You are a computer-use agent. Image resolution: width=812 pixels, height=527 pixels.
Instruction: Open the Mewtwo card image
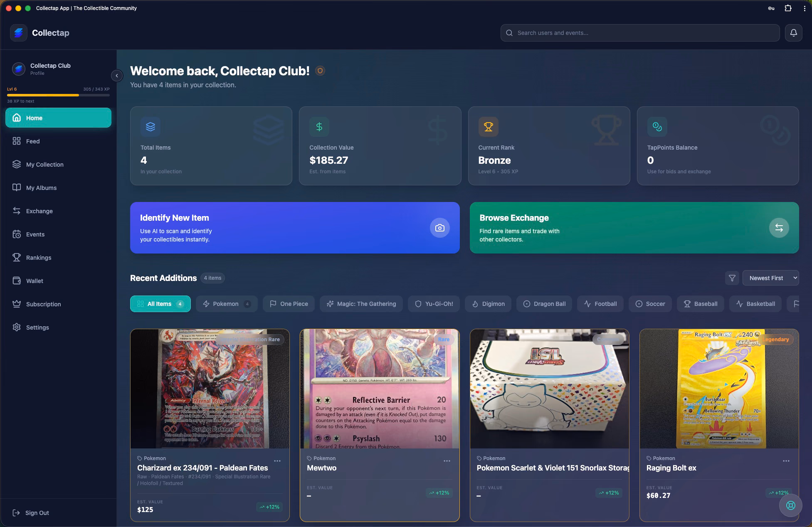[380, 389]
